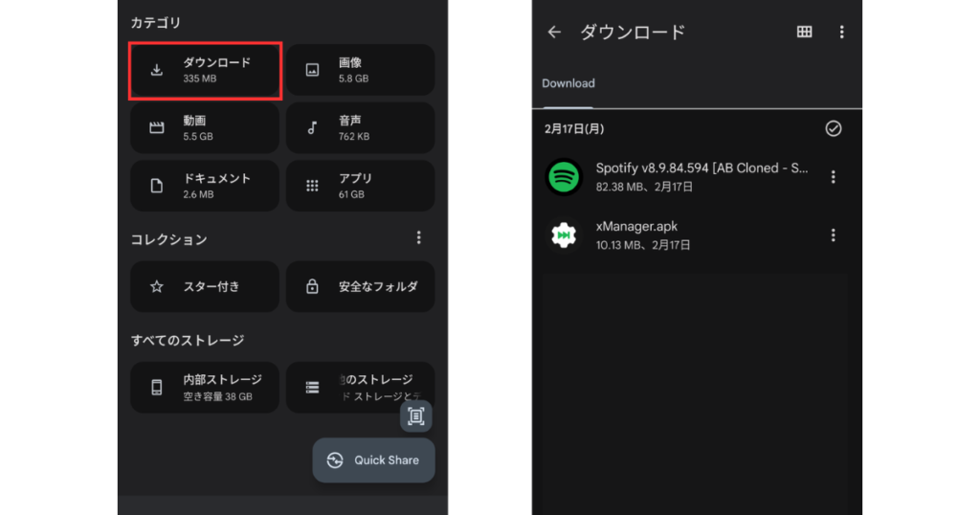Image resolution: width=980 pixels, height=515 pixels.
Task: Open the 動画 category tile
Action: tap(205, 128)
